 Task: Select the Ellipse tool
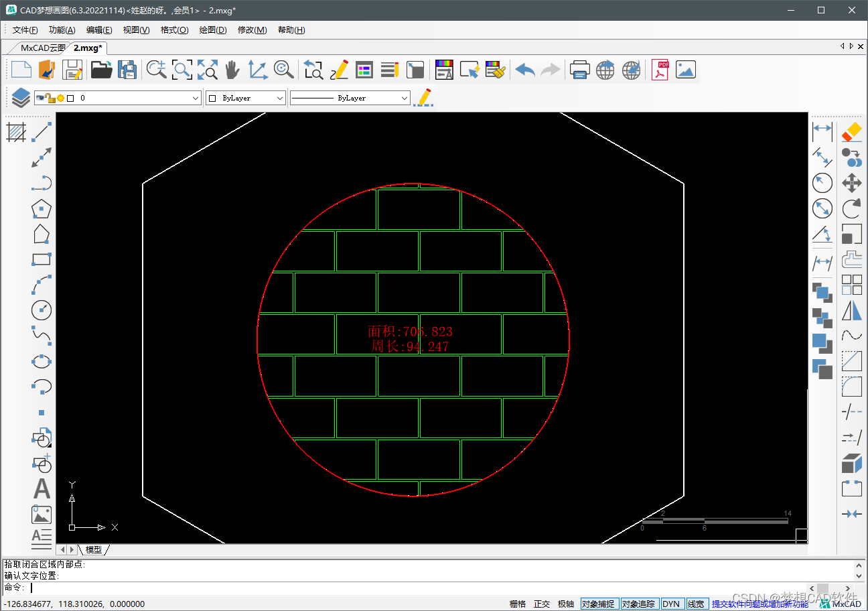(x=42, y=361)
